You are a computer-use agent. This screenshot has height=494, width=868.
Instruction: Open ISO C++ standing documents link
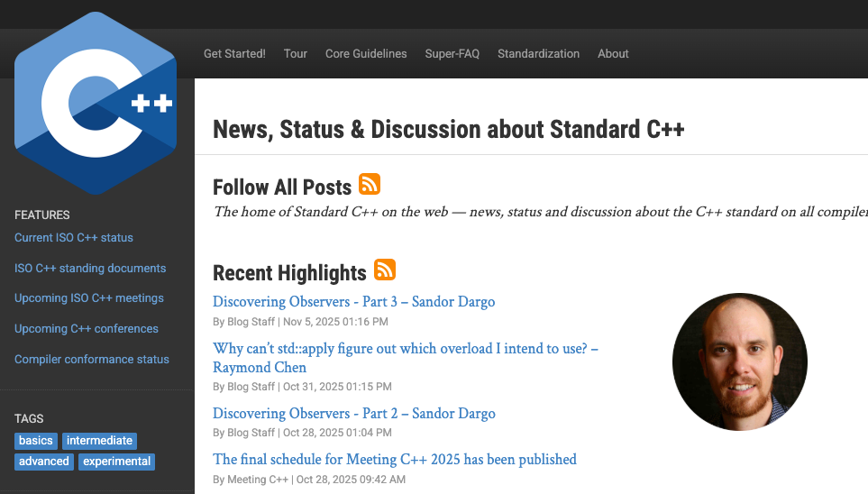pos(90,269)
